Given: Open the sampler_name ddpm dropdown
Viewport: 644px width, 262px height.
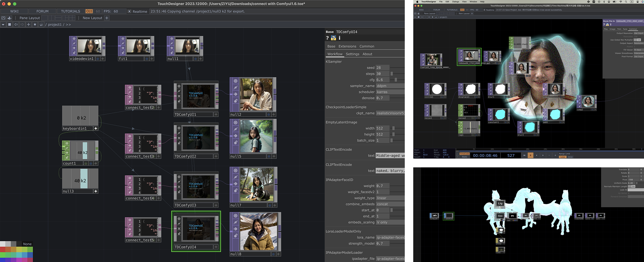Looking at the screenshot, I should pos(390,86).
